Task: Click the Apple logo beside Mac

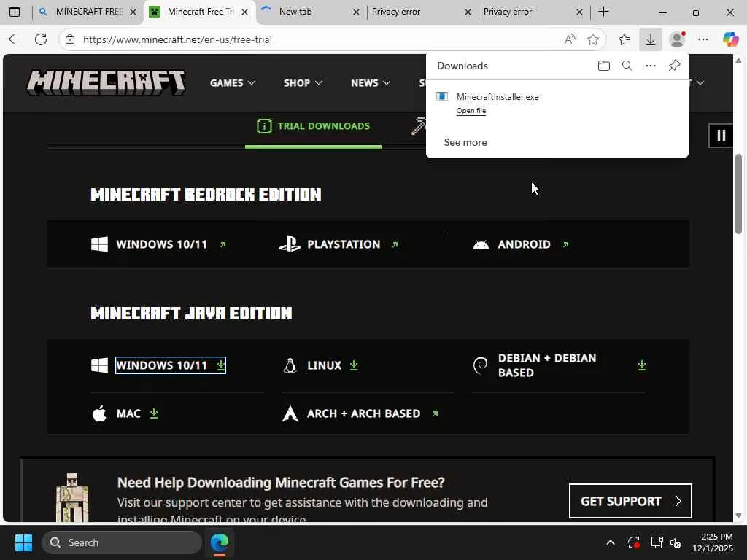Action: point(99,413)
